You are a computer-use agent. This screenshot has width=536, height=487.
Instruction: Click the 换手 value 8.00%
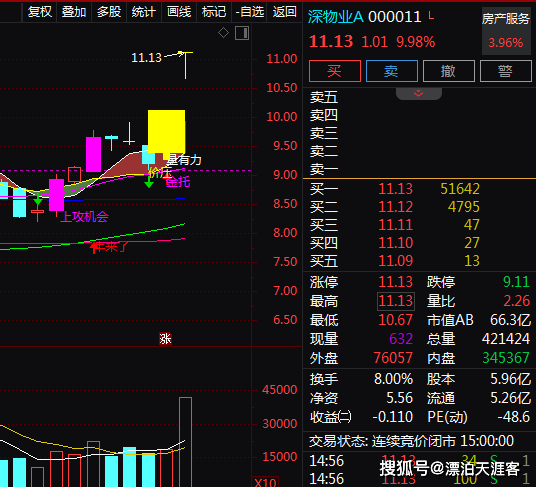tap(393, 379)
